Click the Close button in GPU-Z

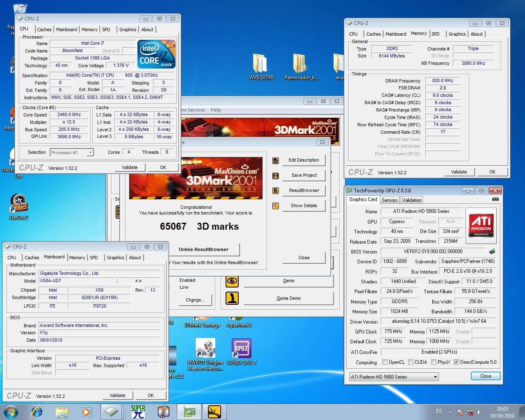486,376
